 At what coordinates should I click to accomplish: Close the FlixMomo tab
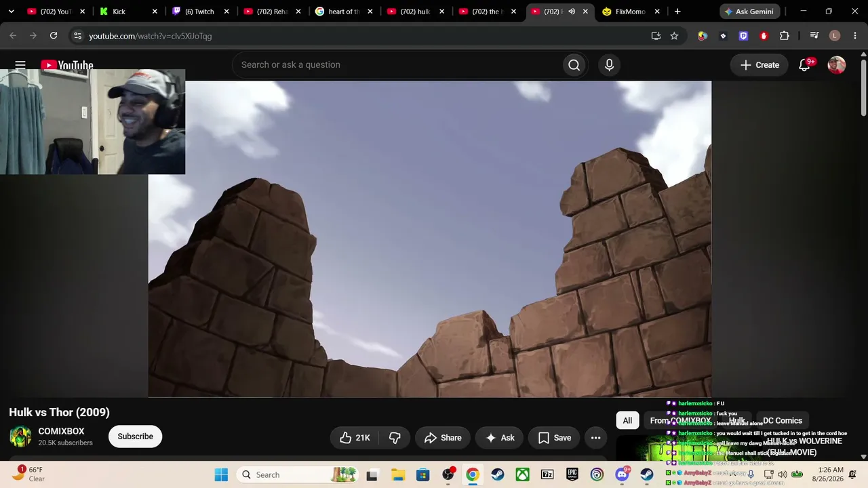click(x=657, y=12)
